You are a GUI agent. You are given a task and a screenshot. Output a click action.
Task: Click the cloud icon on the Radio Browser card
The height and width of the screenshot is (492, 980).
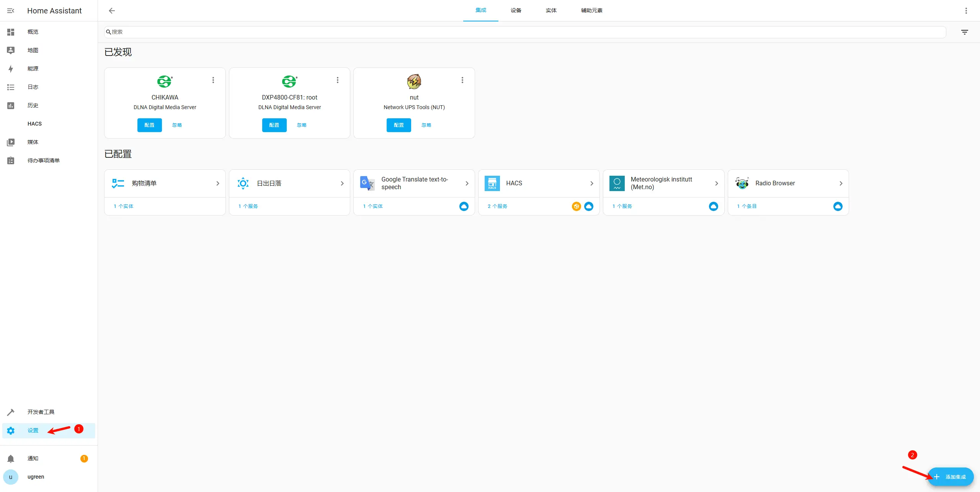[x=838, y=206]
